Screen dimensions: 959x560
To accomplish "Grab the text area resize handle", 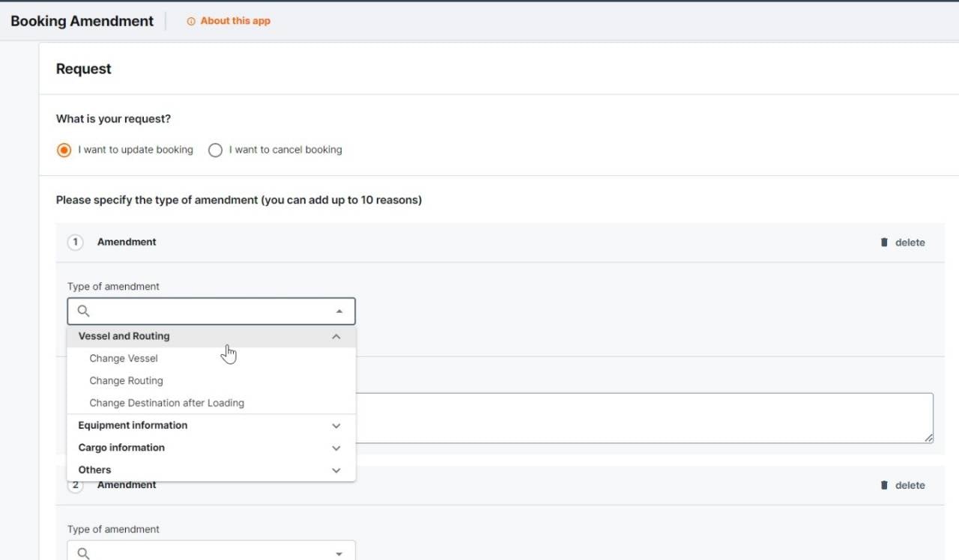I will coord(929,439).
